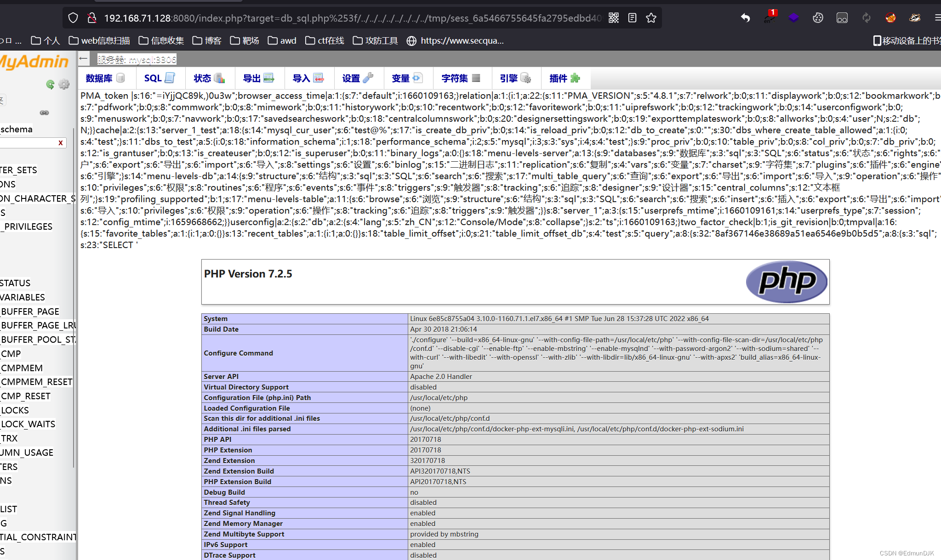Image resolution: width=941 pixels, height=560 pixels.
Task: Open the 博客 bookmarks folder
Action: pyautogui.click(x=207, y=40)
